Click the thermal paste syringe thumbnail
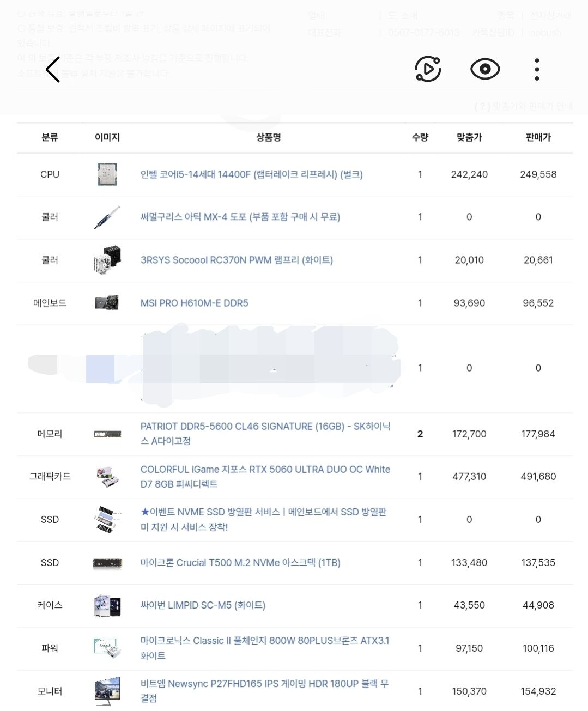 (x=107, y=217)
